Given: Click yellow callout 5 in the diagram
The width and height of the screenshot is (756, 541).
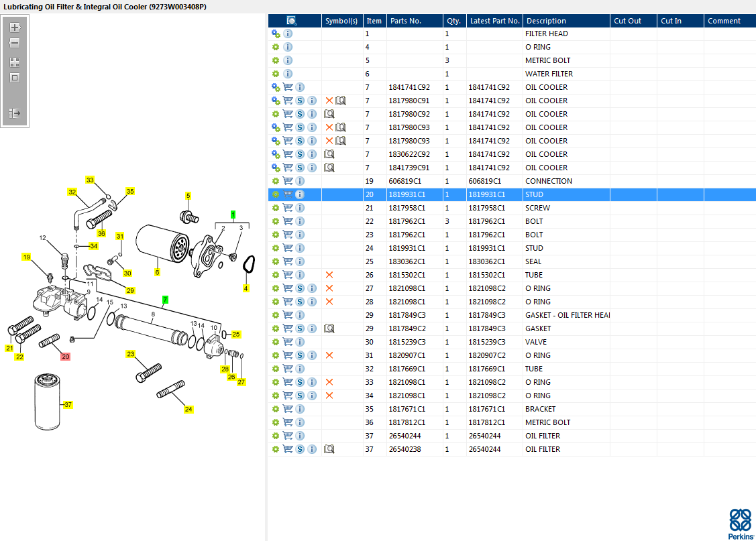Looking at the screenshot, I should (188, 196).
